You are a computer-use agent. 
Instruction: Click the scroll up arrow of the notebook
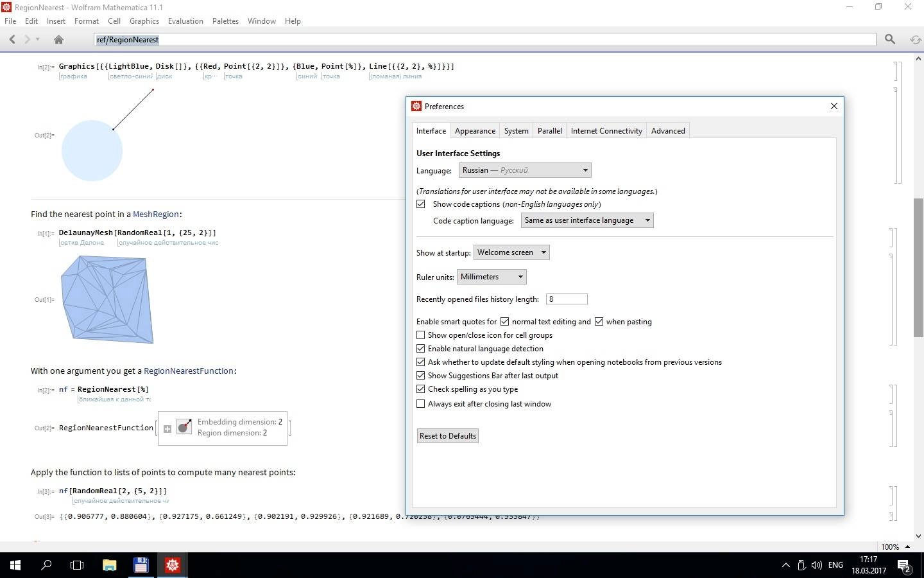click(x=919, y=58)
